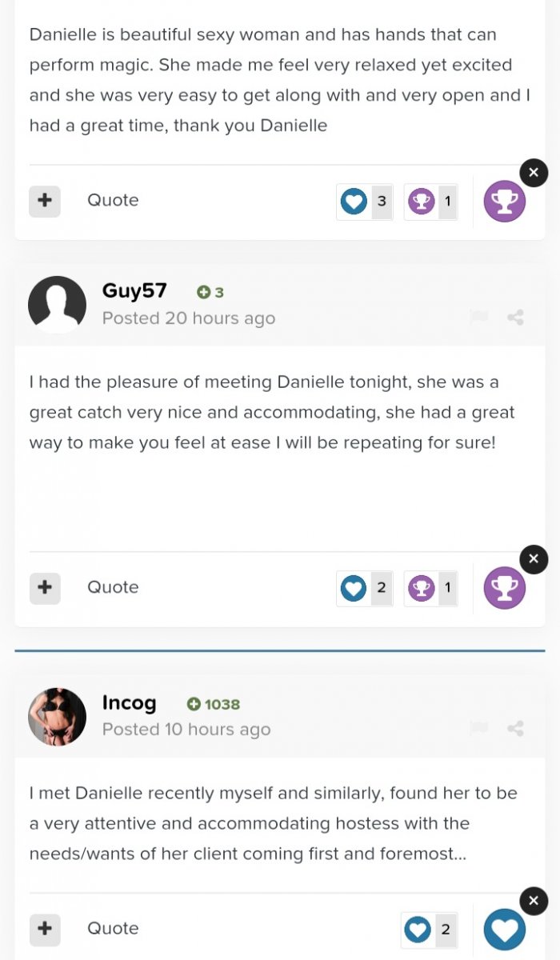
Task: Click the large purple trophy reaction on the top post
Action: (x=505, y=202)
